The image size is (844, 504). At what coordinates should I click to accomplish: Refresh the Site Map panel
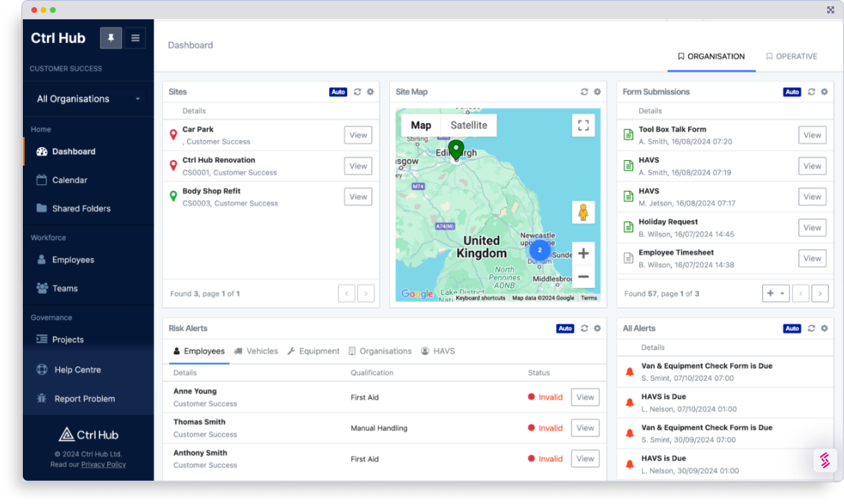pyautogui.click(x=584, y=92)
